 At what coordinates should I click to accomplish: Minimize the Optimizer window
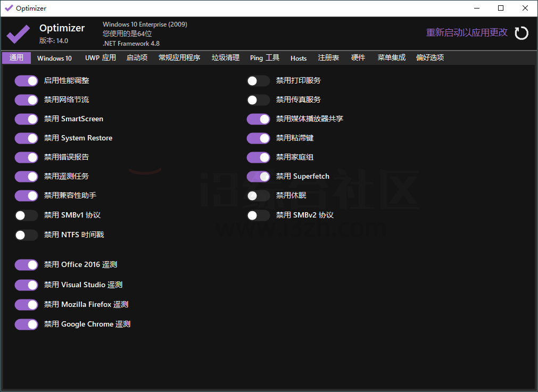coord(477,8)
